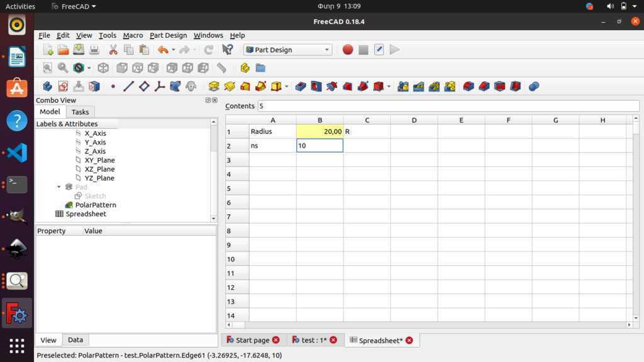Viewport: 644px width, 362px height.
Task: Open the macro editor icon
Action: click(x=379, y=50)
